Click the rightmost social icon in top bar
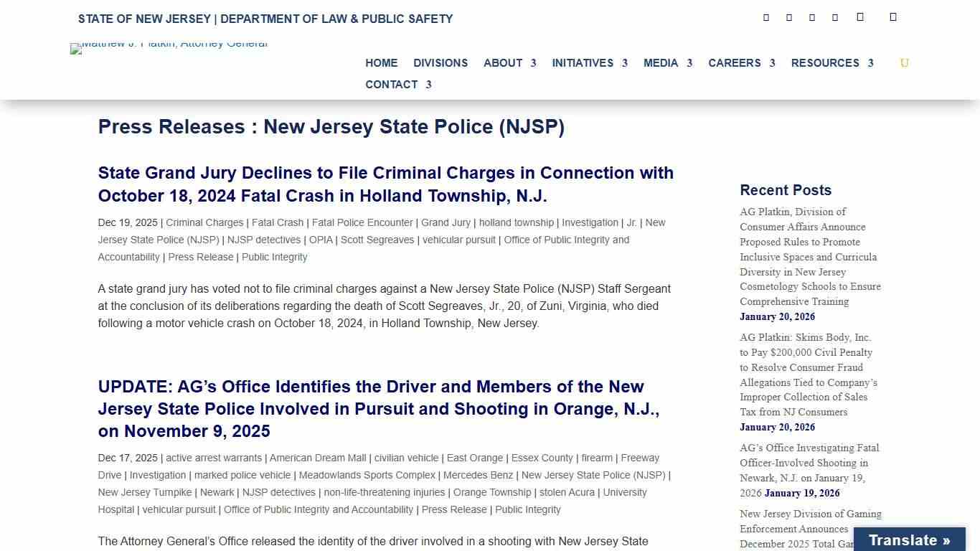980x551 pixels. [893, 17]
